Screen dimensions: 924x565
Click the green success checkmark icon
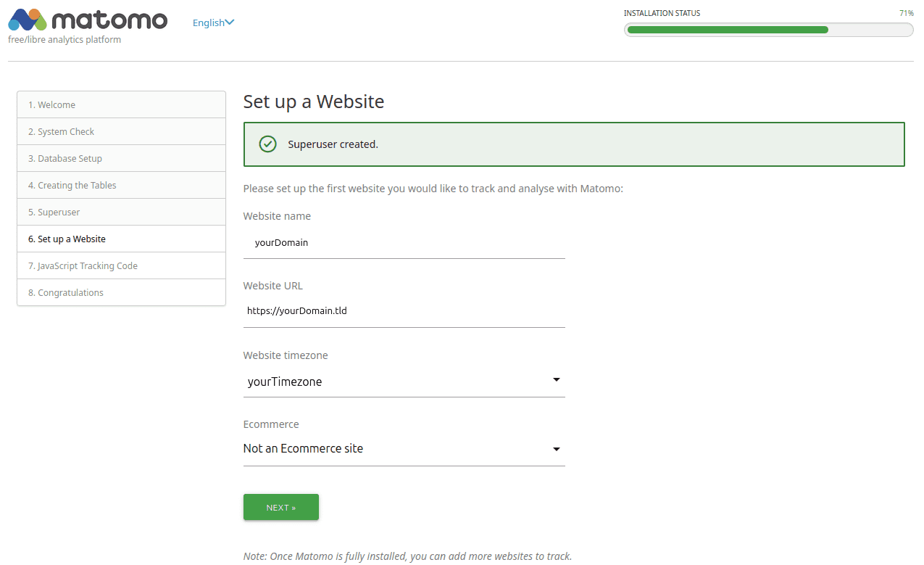267,144
